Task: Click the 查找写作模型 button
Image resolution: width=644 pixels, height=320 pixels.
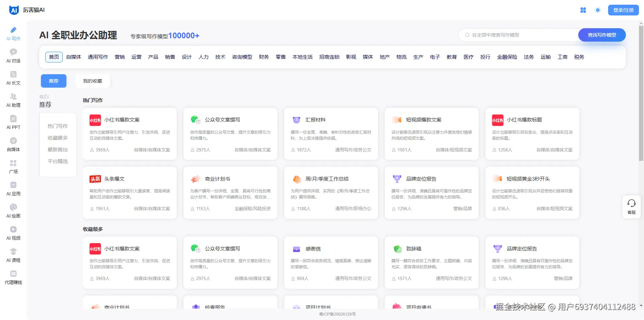Action: point(602,35)
